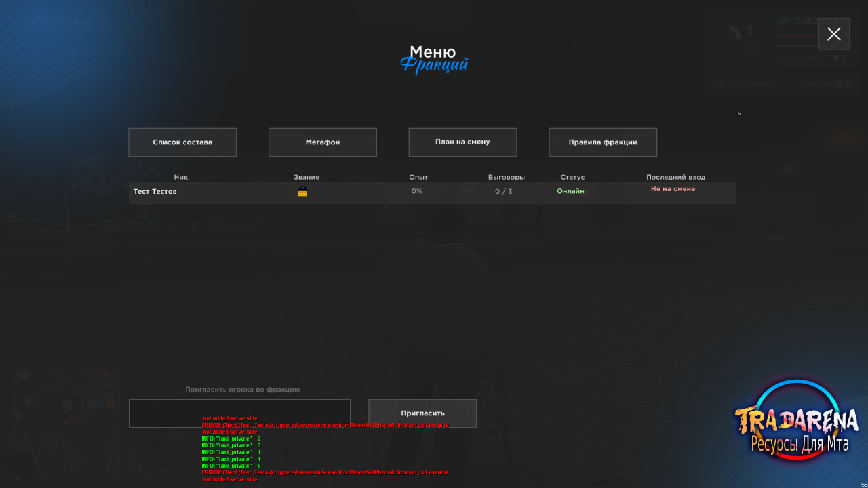This screenshot has width=868, height=488.
Task: Select the Тест Тестов member row
Action: click(x=433, y=192)
